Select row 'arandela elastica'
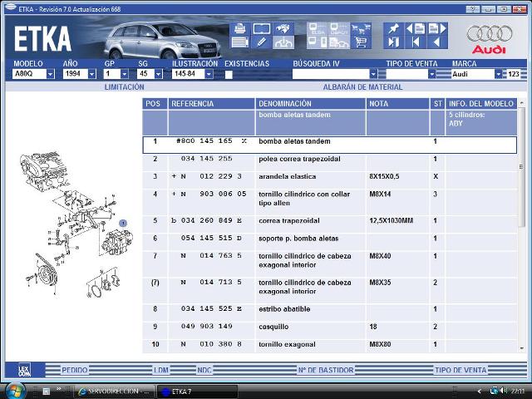The image size is (532, 399). tap(329, 180)
